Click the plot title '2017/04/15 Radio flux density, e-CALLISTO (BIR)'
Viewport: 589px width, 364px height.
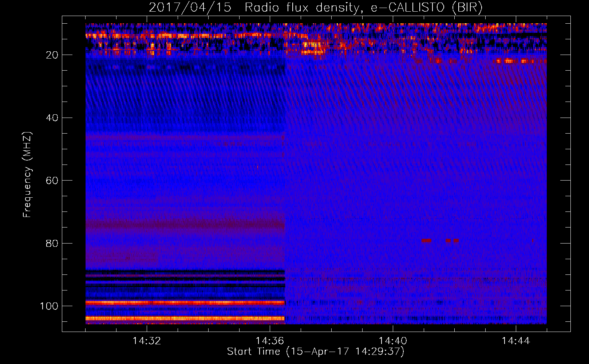coord(316,8)
